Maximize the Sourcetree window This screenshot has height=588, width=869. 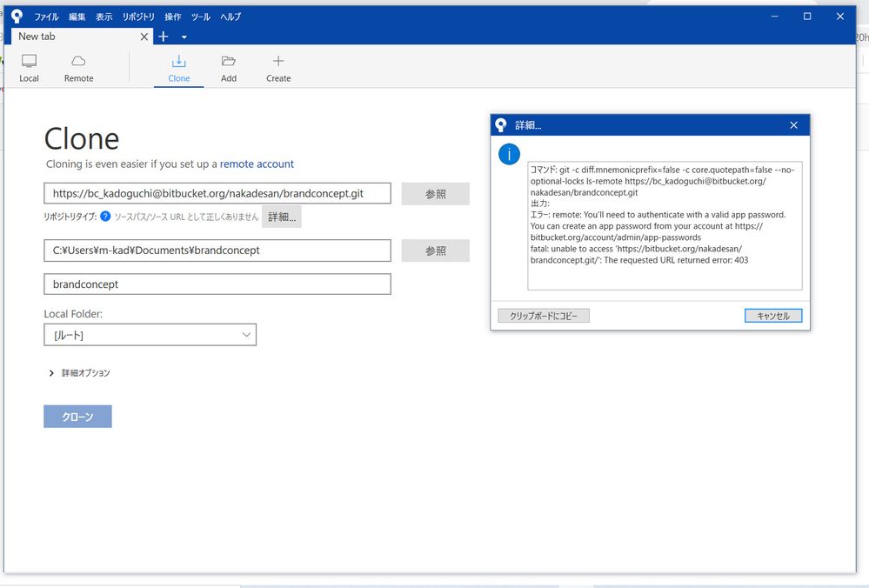(807, 17)
